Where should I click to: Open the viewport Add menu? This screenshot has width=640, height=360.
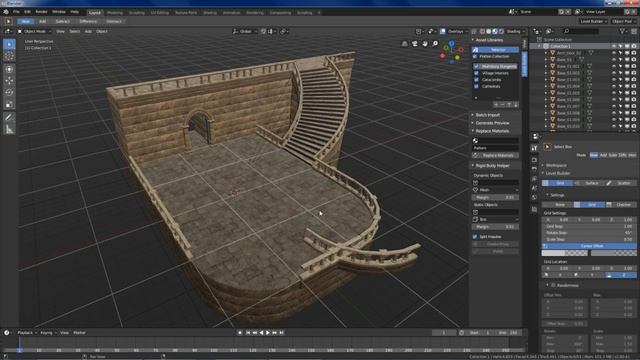[x=88, y=31]
